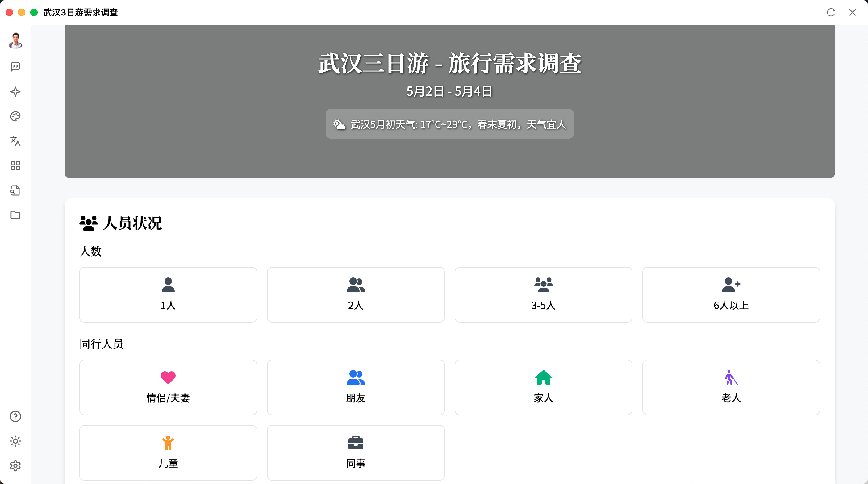Open the apps grid sidebar icon
The width and height of the screenshot is (868, 484).
point(15,166)
